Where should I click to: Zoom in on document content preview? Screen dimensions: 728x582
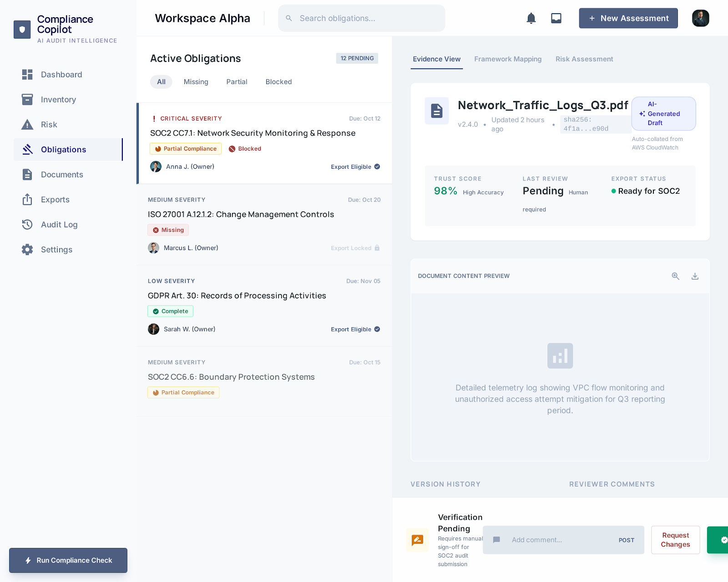click(x=676, y=276)
